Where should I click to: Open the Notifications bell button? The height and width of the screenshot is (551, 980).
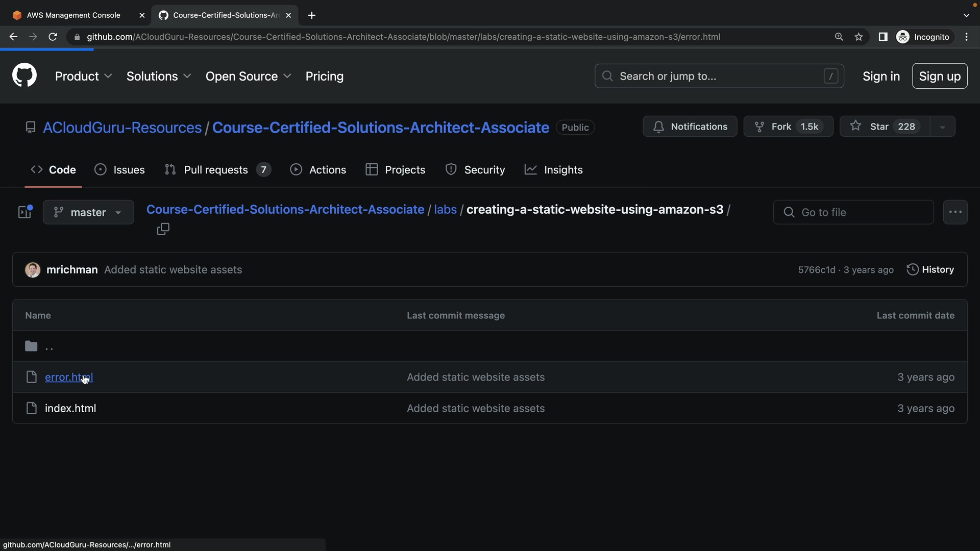[x=690, y=127]
